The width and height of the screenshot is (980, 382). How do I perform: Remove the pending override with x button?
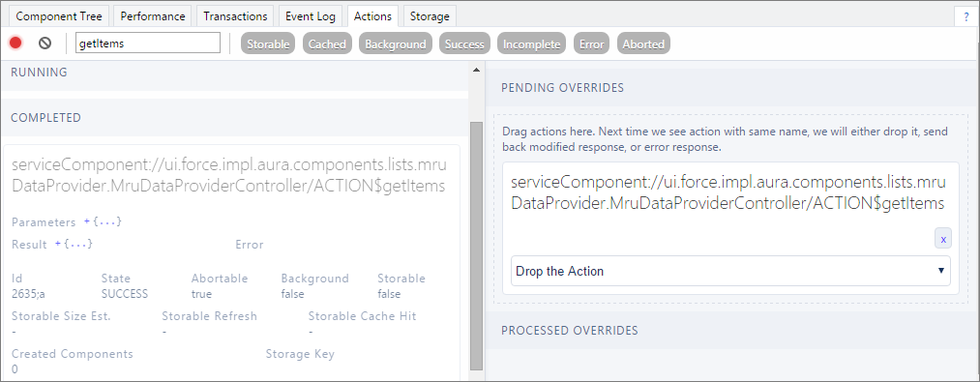coord(943,239)
